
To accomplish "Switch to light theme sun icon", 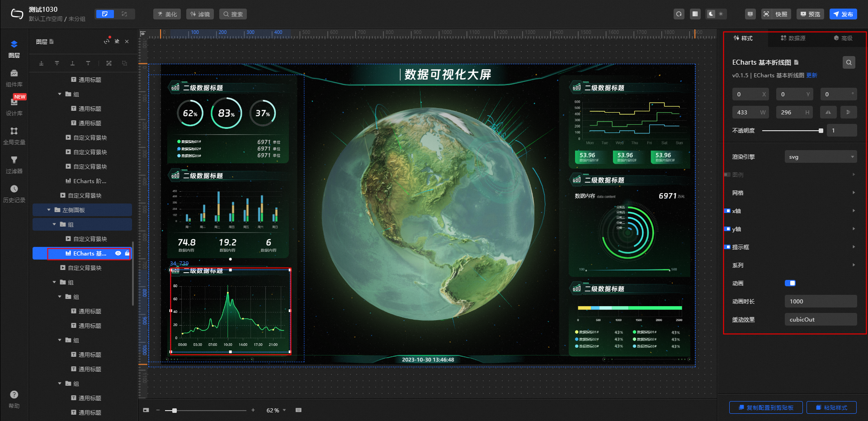I will 721,14.
